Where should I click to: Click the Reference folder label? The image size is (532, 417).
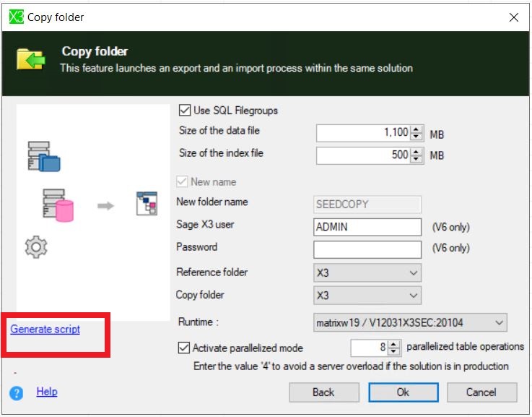[212, 272]
